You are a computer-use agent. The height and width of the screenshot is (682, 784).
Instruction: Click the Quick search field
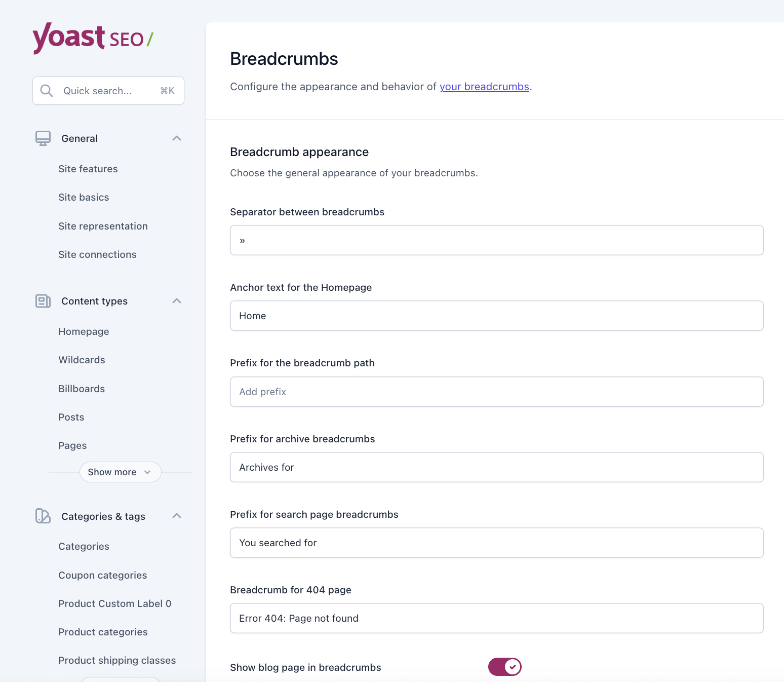pyautogui.click(x=108, y=91)
